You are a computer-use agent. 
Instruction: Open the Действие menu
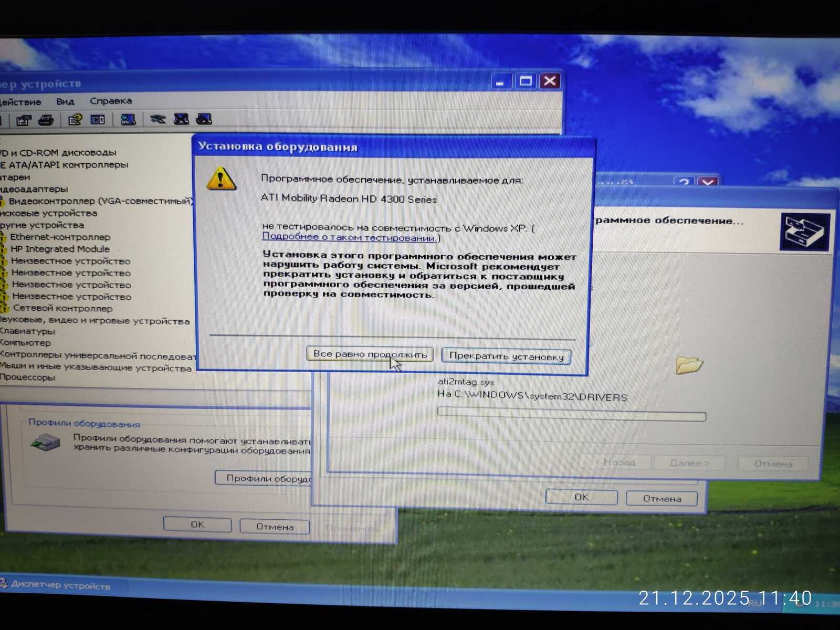pos(20,102)
